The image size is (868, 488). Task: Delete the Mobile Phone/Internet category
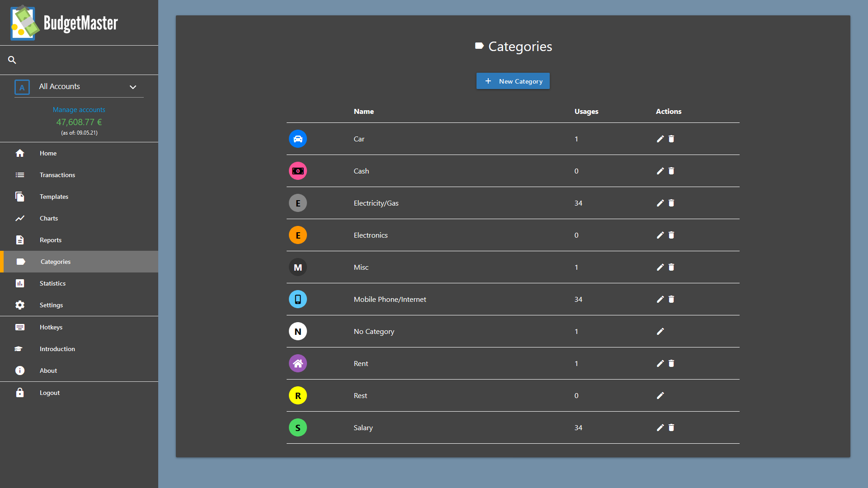[671, 299]
